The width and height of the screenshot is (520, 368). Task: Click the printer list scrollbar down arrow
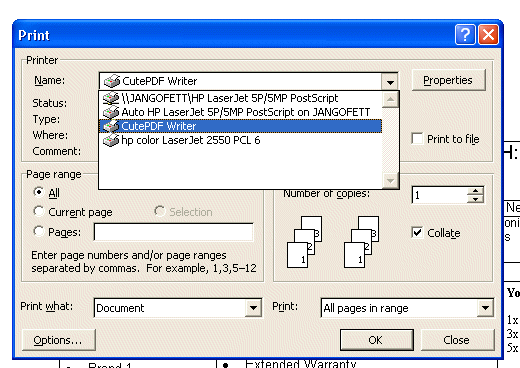pos(390,181)
